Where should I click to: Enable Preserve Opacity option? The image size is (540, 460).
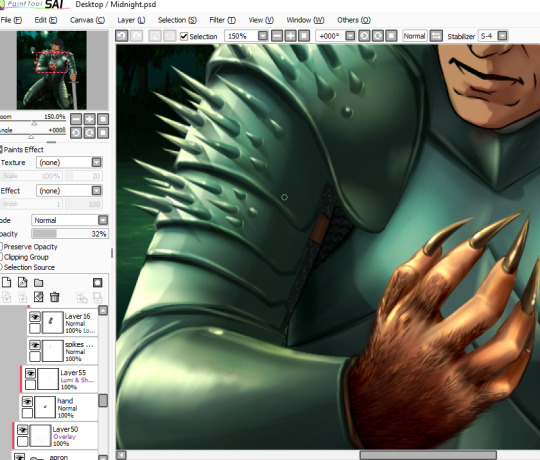pos(1,247)
